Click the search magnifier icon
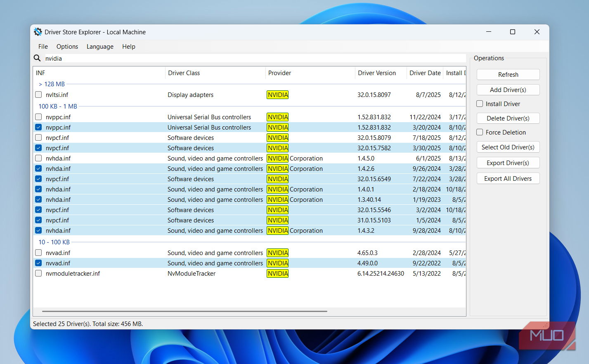 coord(37,58)
